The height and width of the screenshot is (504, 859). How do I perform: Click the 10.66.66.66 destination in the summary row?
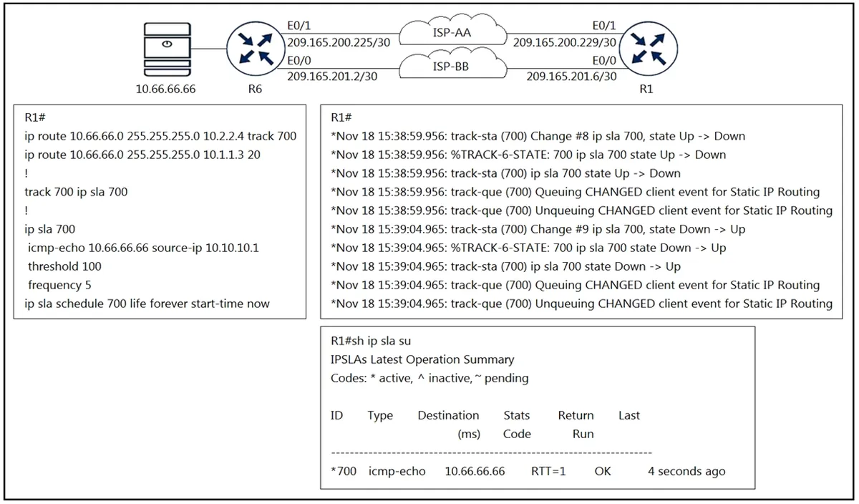tap(475, 471)
